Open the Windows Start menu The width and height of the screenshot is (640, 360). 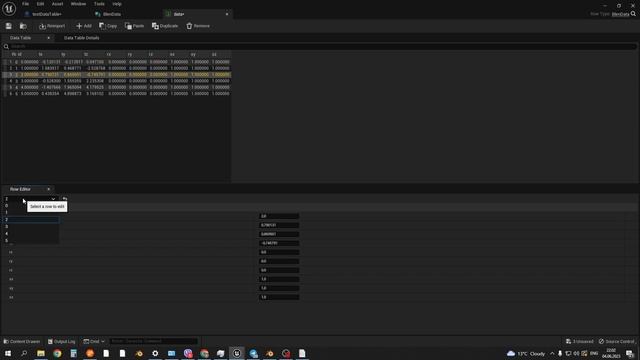(8, 353)
